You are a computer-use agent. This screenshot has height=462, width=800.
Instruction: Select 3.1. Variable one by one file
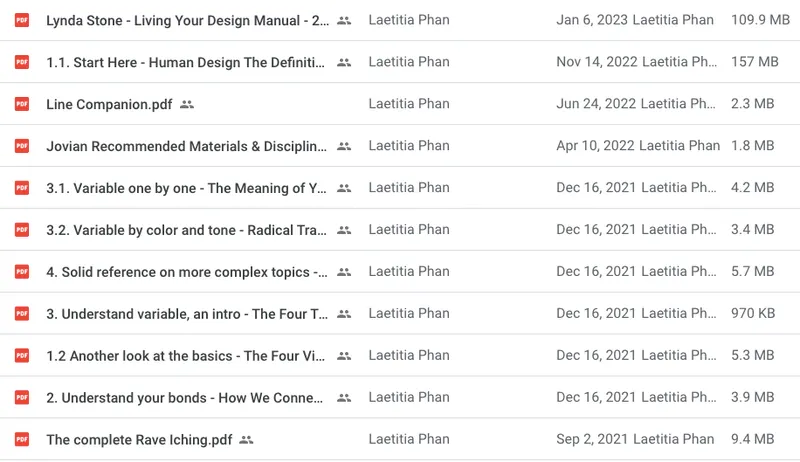click(186, 188)
